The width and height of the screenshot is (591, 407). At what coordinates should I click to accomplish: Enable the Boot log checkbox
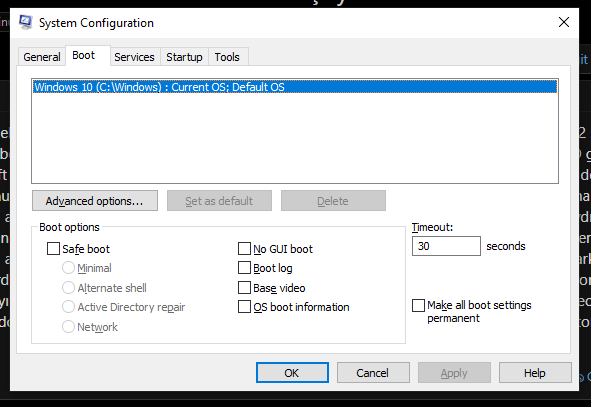pos(244,268)
